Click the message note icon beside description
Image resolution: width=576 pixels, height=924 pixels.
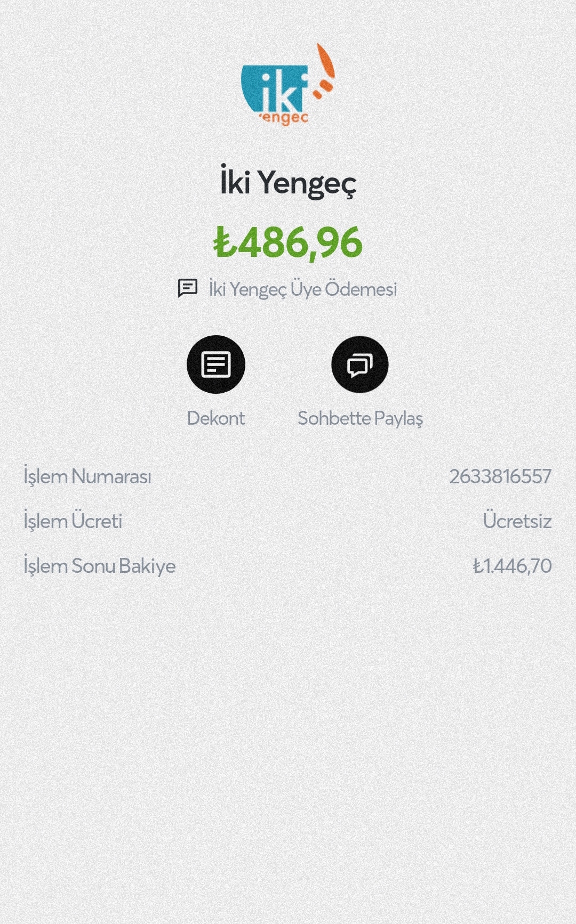[x=188, y=288]
